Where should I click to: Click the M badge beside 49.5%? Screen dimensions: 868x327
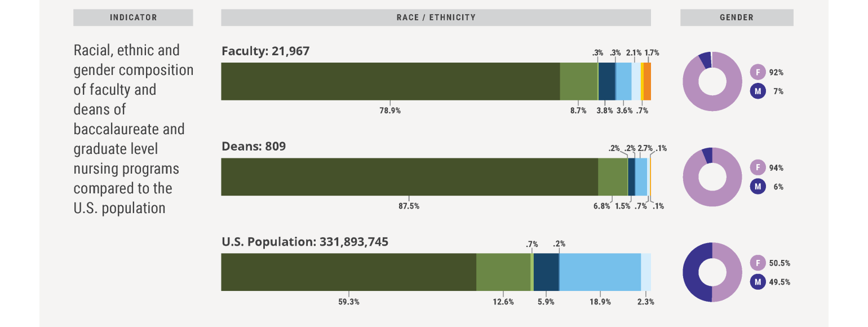(x=758, y=281)
